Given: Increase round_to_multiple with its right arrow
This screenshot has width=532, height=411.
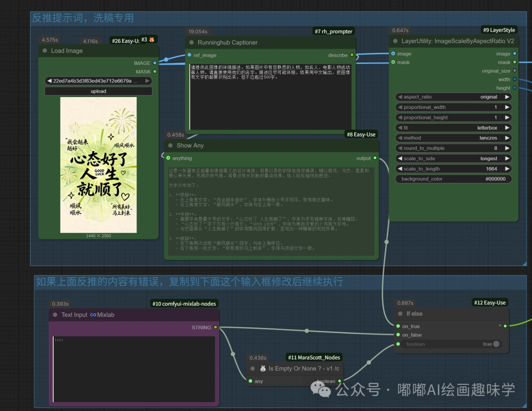Looking at the screenshot, I should point(507,148).
